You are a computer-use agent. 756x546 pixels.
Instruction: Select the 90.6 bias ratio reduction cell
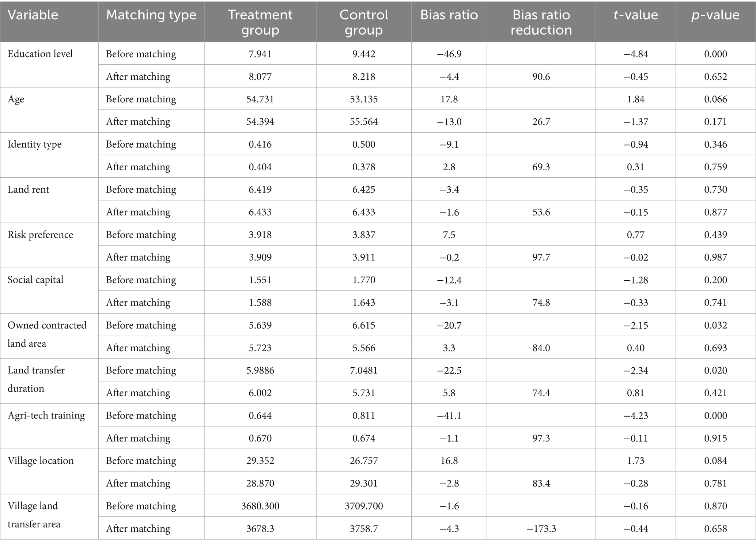[541, 76]
